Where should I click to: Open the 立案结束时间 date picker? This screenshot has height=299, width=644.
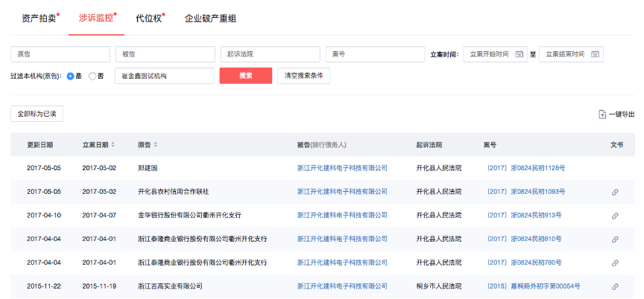tap(571, 54)
